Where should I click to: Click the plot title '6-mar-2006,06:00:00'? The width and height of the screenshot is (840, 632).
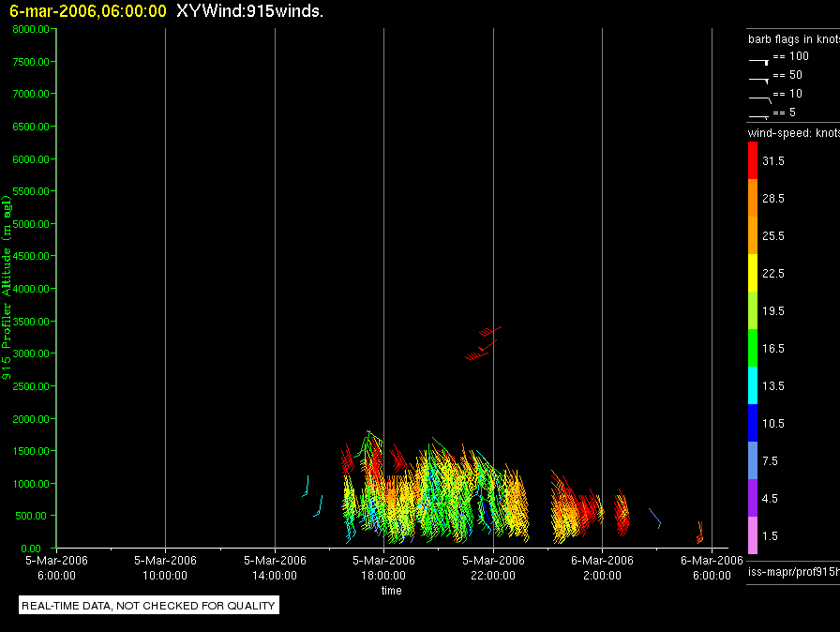pyautogui.click(x=88, y=11)
